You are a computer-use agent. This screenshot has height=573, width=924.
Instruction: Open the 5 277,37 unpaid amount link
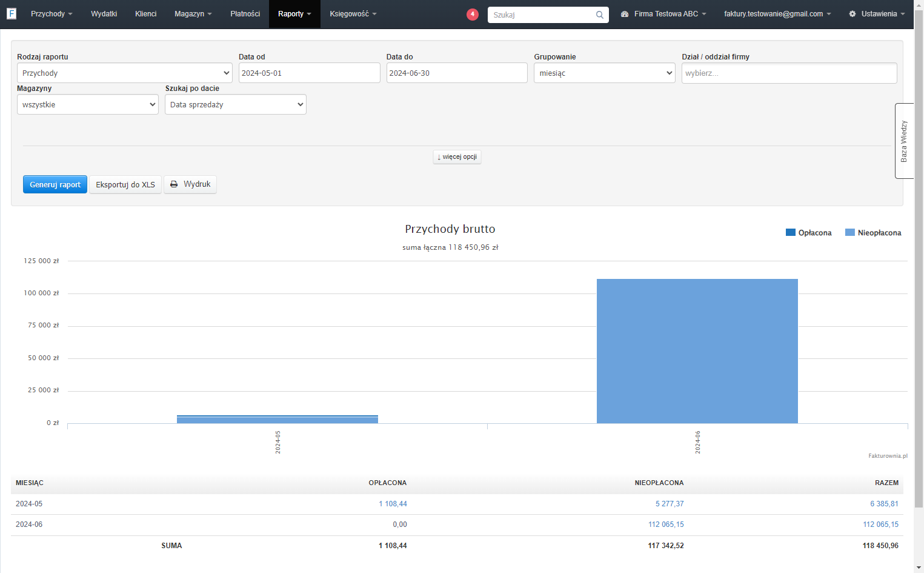[670, 504]
